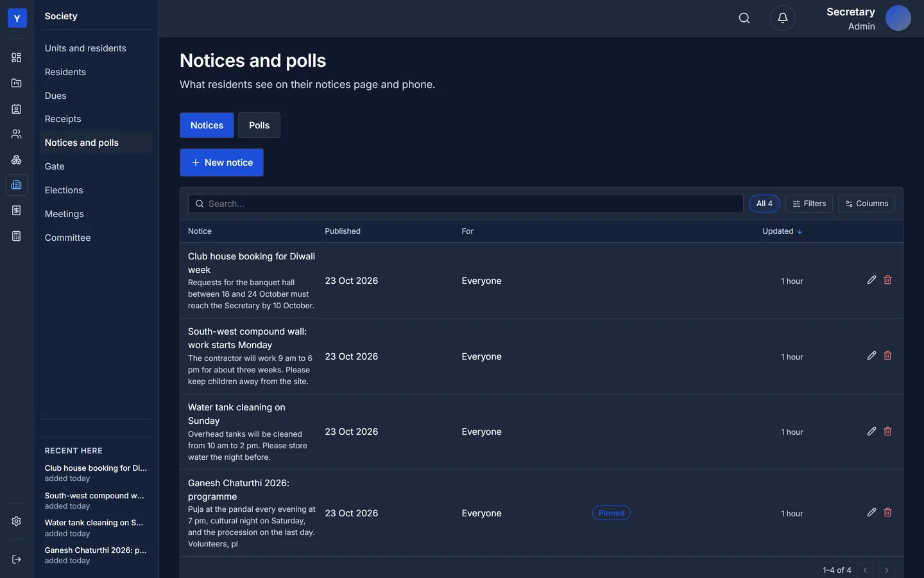Open Committee in the sidebar
Image resolution: width=924 pixels, height=578 pixels.
96,238
